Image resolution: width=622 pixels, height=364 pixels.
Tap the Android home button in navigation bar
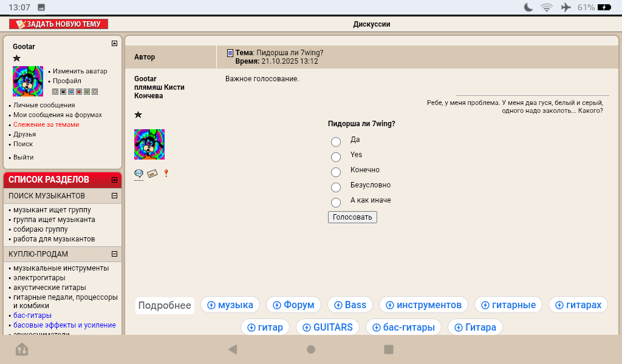pos(311,349)
